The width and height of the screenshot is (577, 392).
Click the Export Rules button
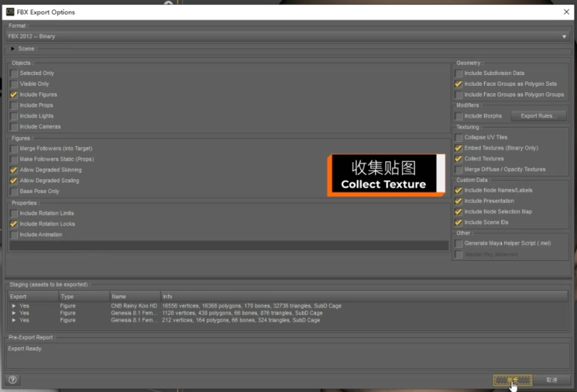538,116
